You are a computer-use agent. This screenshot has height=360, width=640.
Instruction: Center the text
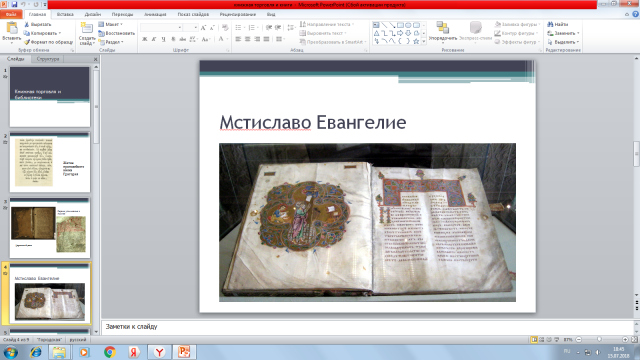click(x=247, y=39)
